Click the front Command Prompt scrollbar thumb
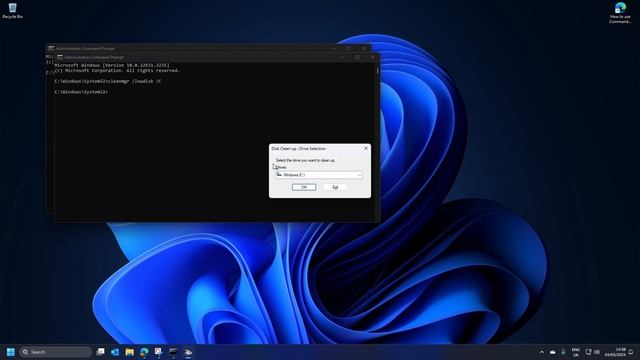 point(378,71)
